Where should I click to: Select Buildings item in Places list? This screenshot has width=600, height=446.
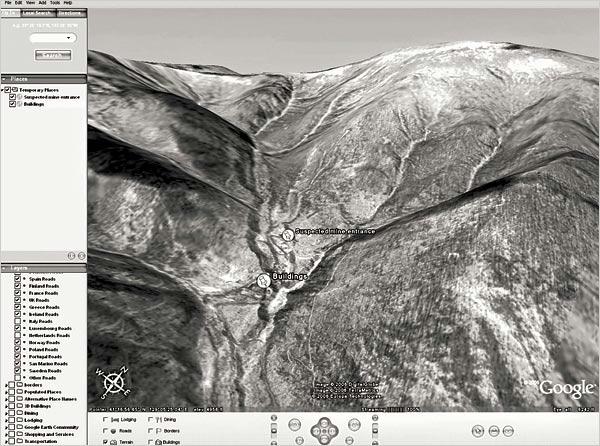(31, 103)
